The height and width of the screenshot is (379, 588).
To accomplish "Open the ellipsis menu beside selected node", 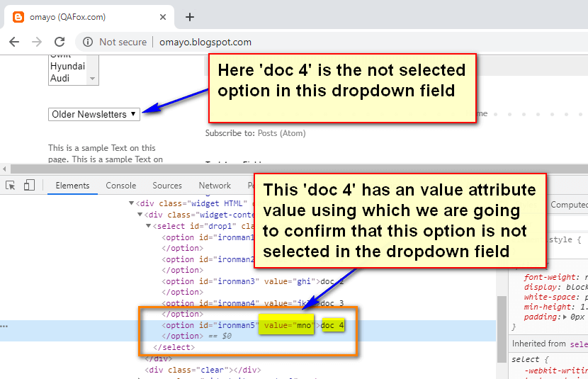I will (x=4, y=327).
